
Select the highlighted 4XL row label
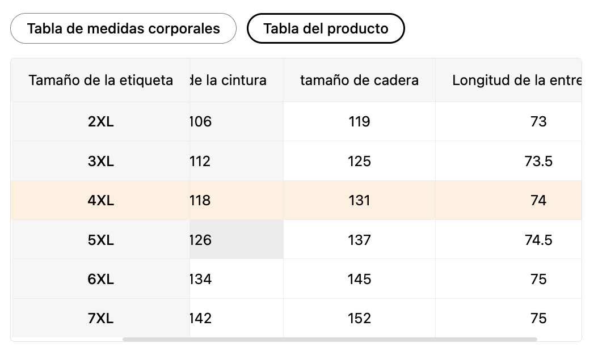coord(101,201)
